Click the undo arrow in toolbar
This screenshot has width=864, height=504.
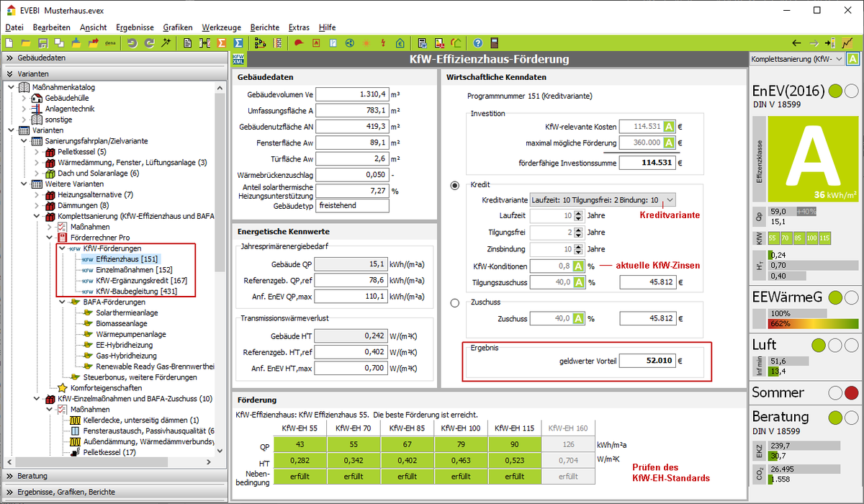click(x=132, y=43)
